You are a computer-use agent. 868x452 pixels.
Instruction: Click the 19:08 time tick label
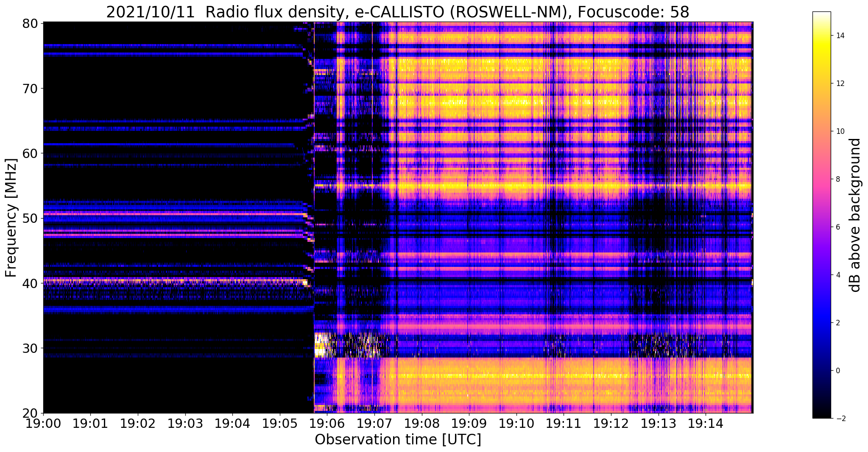click(421, 424)
